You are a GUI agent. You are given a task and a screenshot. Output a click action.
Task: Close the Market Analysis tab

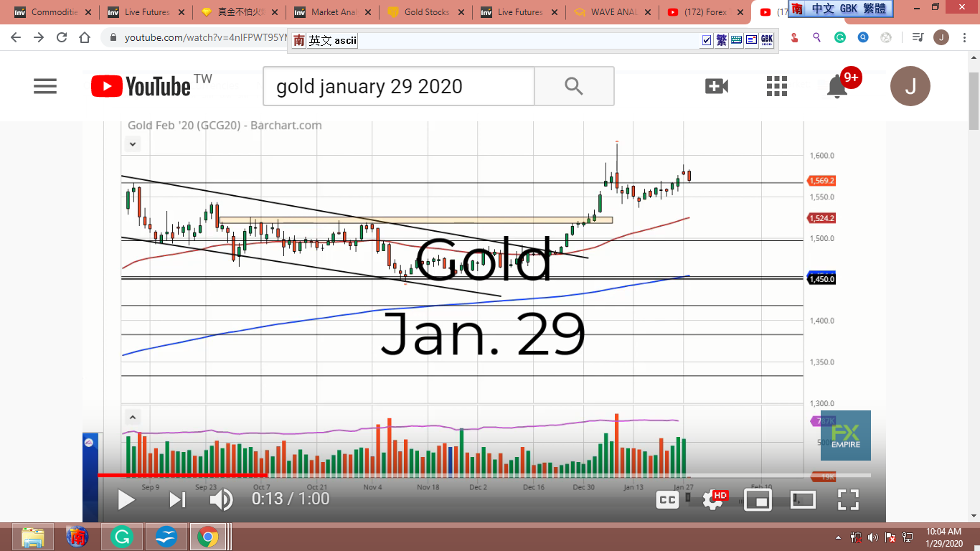[x=367, y=12]
